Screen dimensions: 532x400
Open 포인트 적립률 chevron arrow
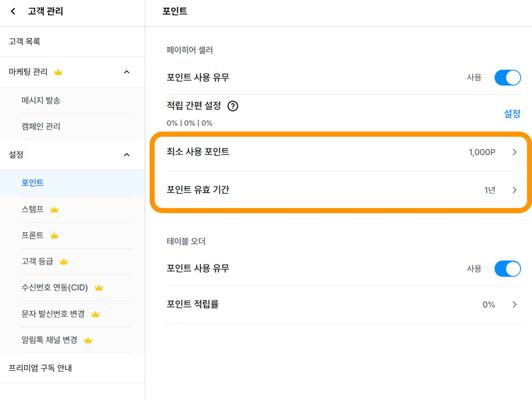[x=514, y=305]
